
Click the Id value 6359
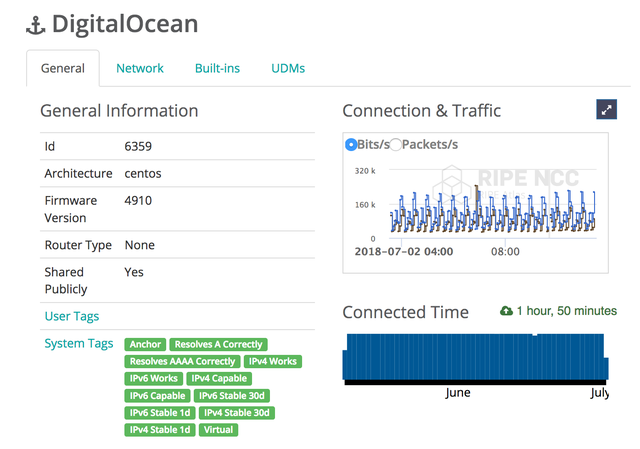138,147
